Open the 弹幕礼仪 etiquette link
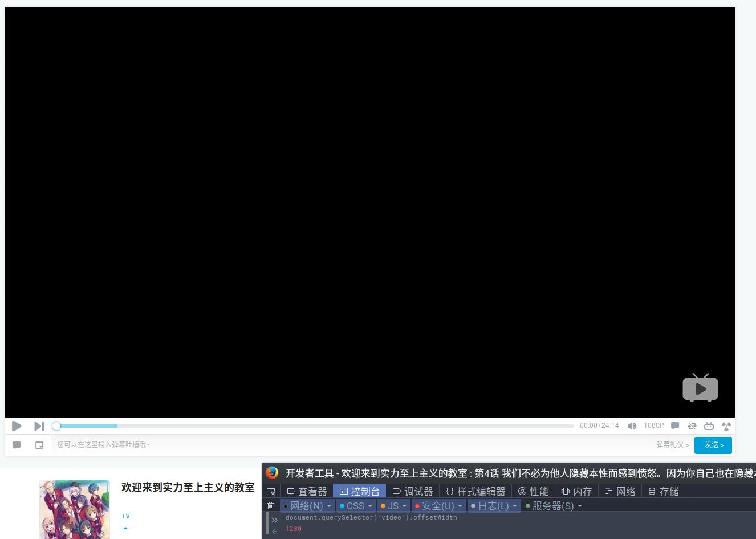 pos(672,445)
